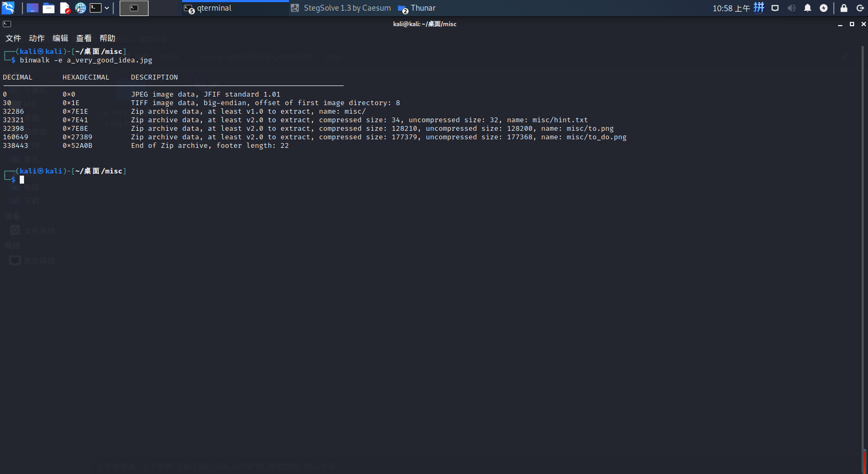Click the End of Zip archive line

(210, 146)
